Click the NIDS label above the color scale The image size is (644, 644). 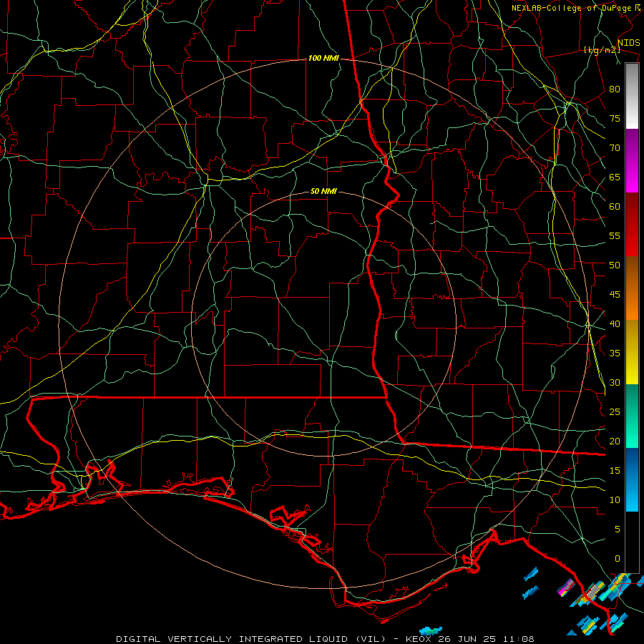(x=628, y=43)
